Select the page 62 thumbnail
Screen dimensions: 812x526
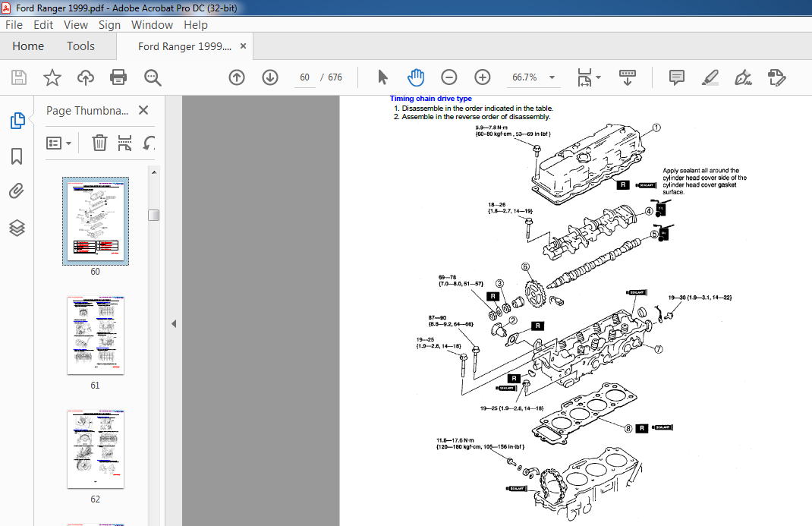pos(96,449)
